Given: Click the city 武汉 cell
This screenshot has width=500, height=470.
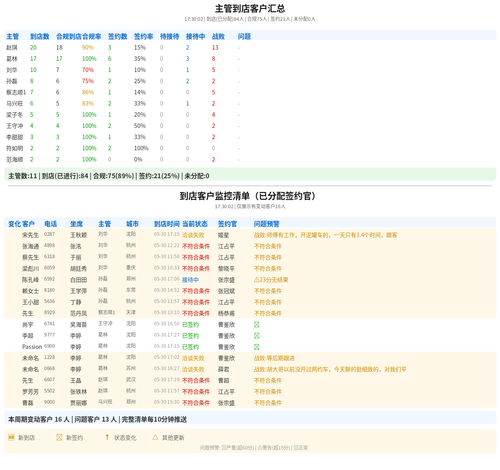Looking at the screenshot, I should pyautogui.click(x=131, y=380).
